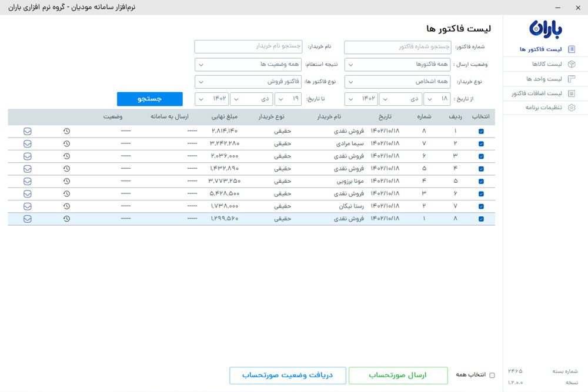Open تنظیمات برنامه menu item
Image resolution: width=588 pixels, height=392 pixels.
[546, 108]
